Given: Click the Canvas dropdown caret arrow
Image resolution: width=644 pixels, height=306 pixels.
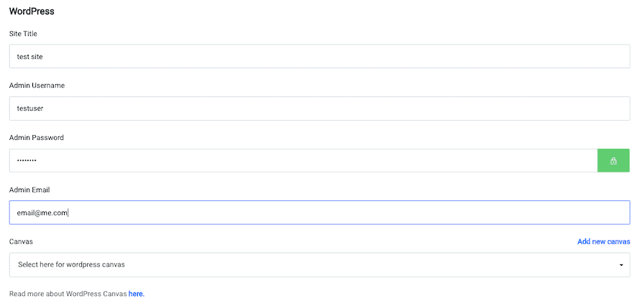Looking at the screenshot, I should (621, 265).
